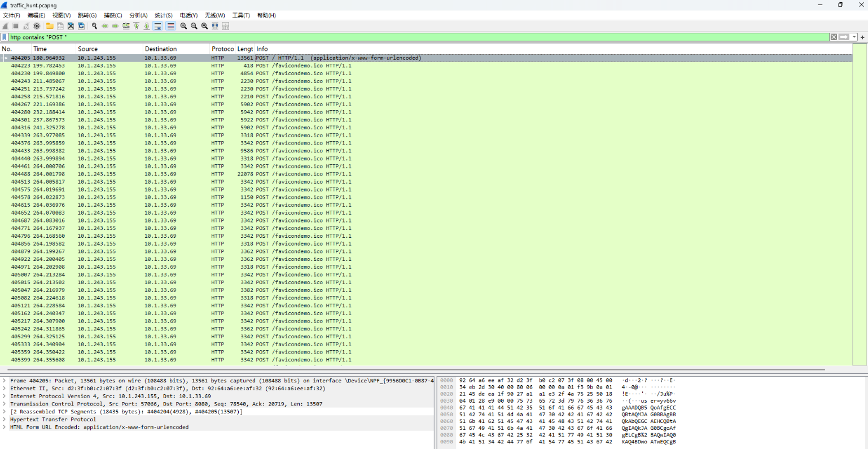Screen dimensions: 868x449
Task: Open the 跳转(G) menu
Action: pos(87,15)
